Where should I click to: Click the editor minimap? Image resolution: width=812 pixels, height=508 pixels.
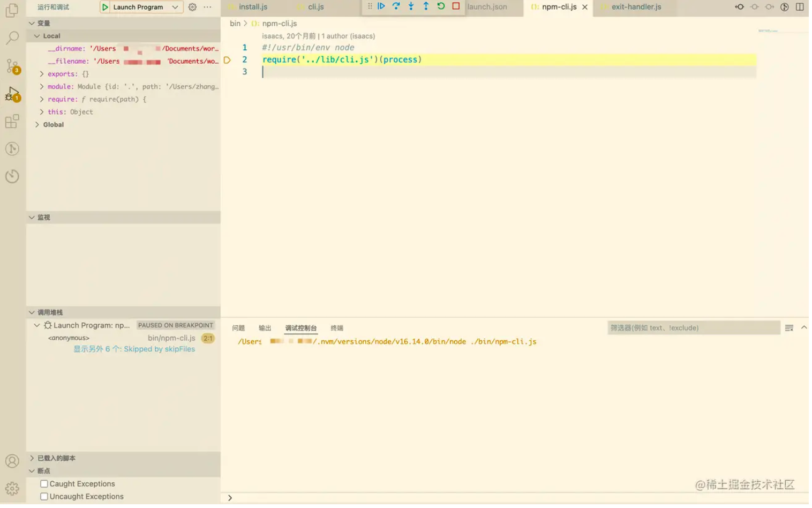[x=783, y=31]
